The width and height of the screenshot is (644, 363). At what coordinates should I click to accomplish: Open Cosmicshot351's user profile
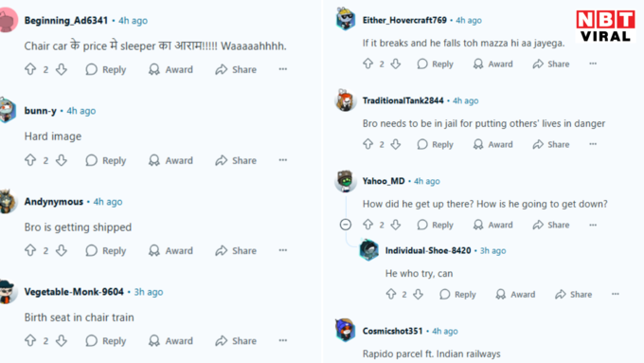392,331
